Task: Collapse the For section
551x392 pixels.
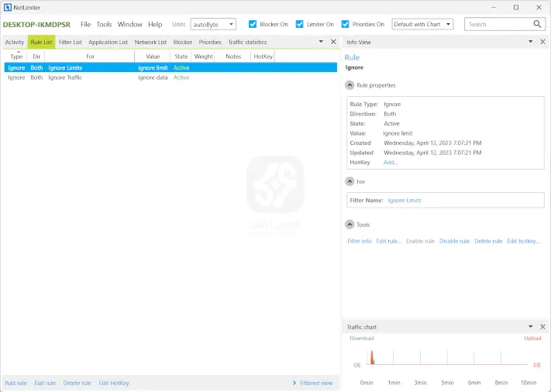Action: [x=350, y=181]
